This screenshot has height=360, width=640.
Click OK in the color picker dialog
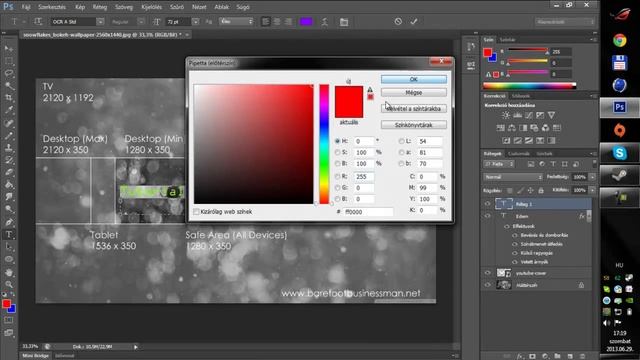point(413,80)
